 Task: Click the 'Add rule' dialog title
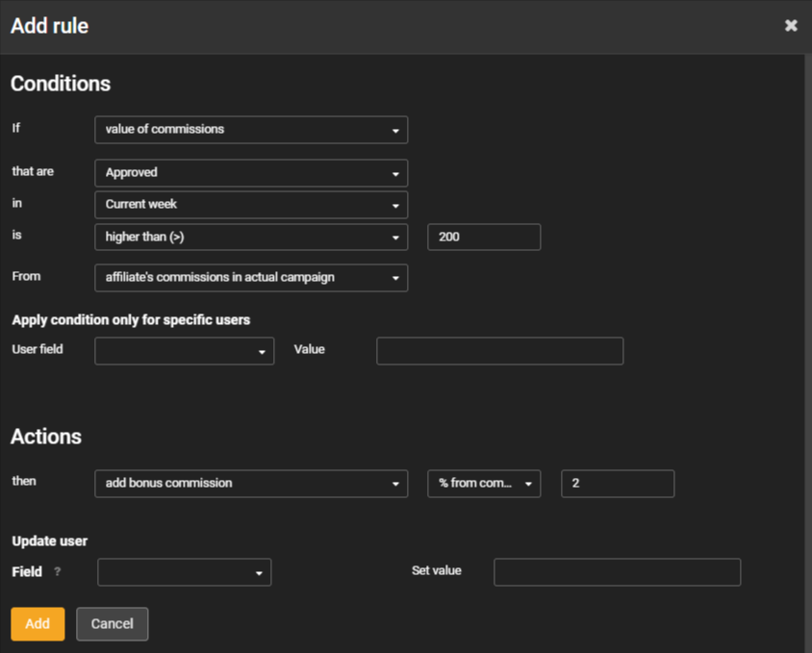pyautogui.click(x=50, y=26)
